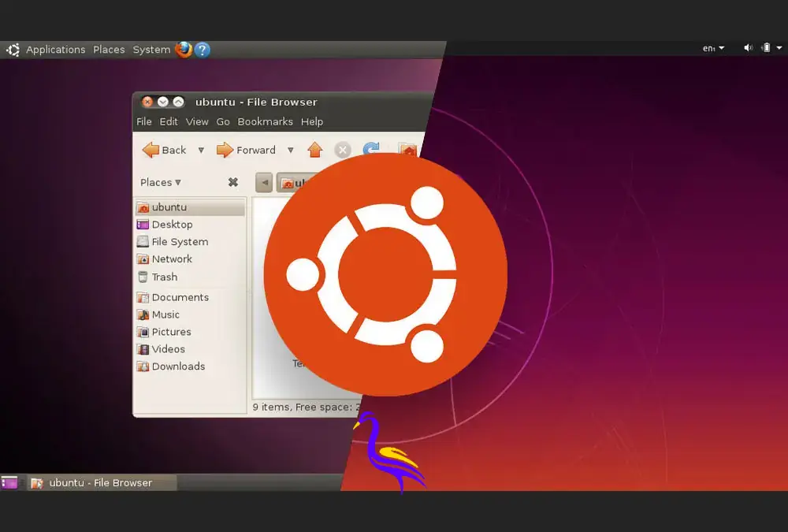Open Pictures bookmark in sidebar

[x=190, y=332]
